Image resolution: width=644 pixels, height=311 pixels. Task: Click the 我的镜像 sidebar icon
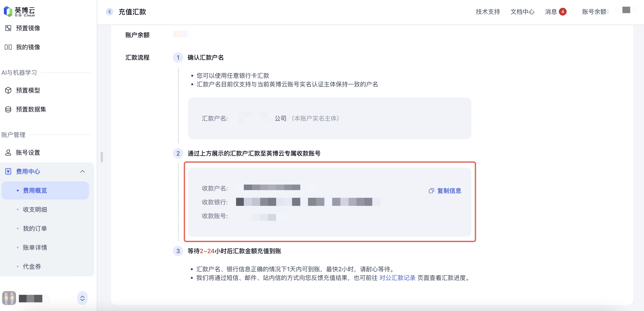point(8,47)
